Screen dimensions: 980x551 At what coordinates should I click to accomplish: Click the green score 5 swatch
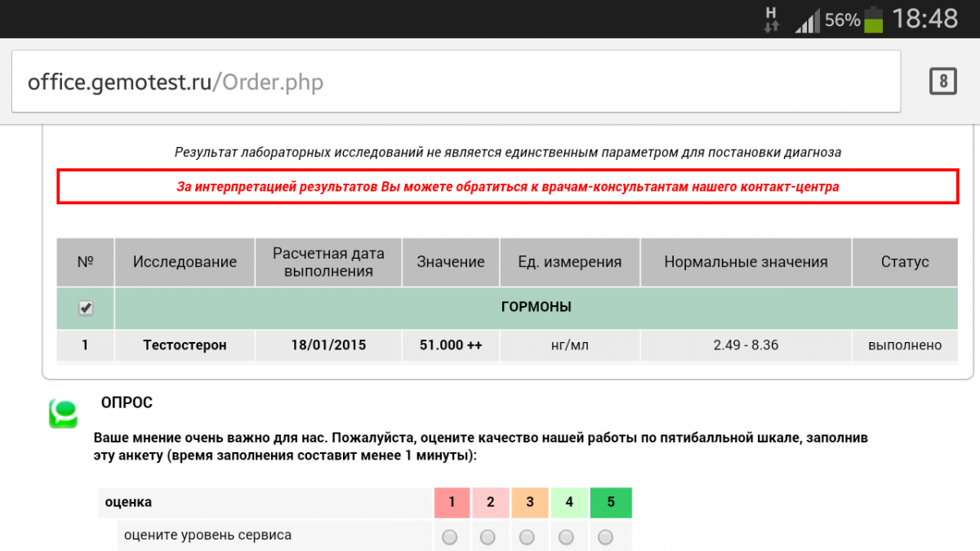[611, 503]
